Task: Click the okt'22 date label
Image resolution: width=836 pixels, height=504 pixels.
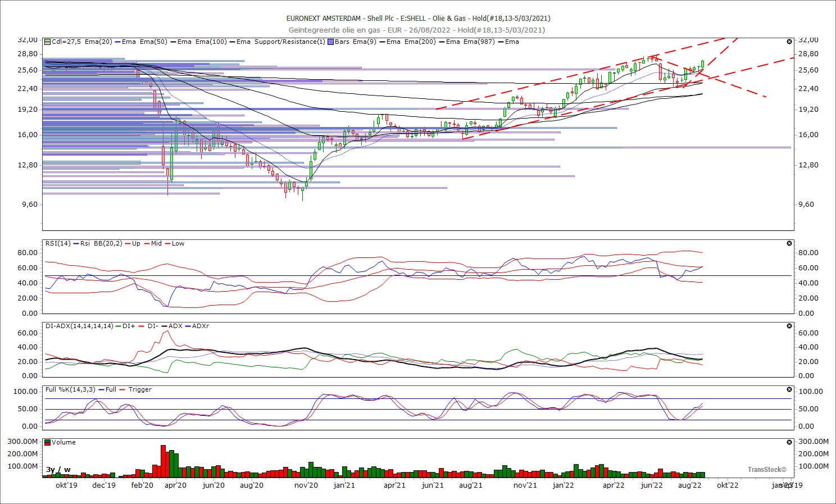Action: (728, 485)
